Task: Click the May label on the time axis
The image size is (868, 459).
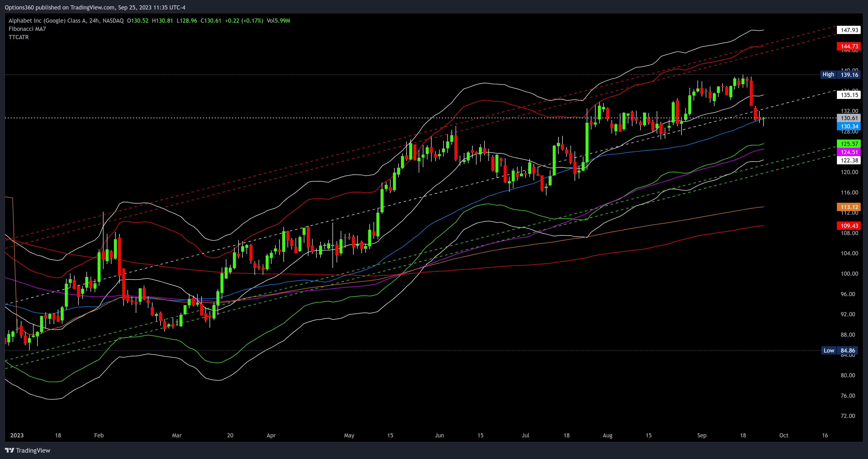Action: 349,435
